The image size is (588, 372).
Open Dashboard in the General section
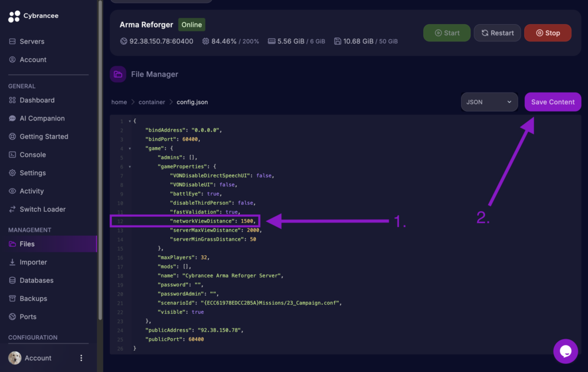48,100
